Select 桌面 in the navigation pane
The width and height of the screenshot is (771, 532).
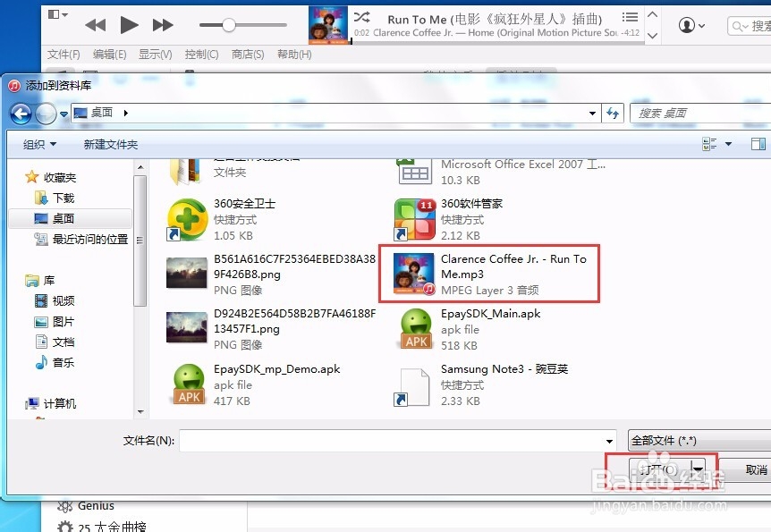click(x=70, y=218)
